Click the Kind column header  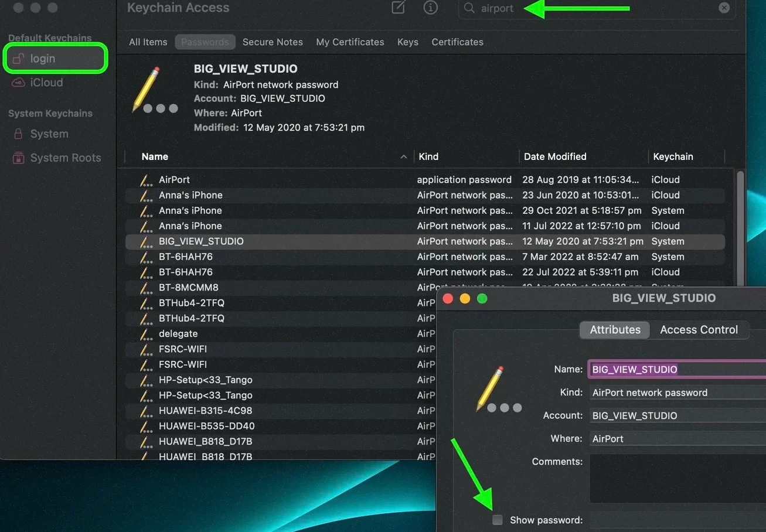[x=428, y=156]
